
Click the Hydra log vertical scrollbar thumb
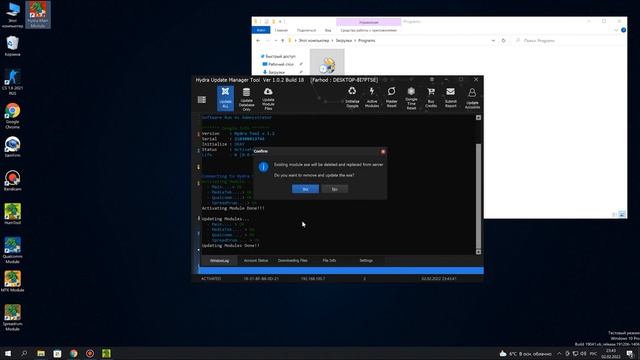pos(478,195)
